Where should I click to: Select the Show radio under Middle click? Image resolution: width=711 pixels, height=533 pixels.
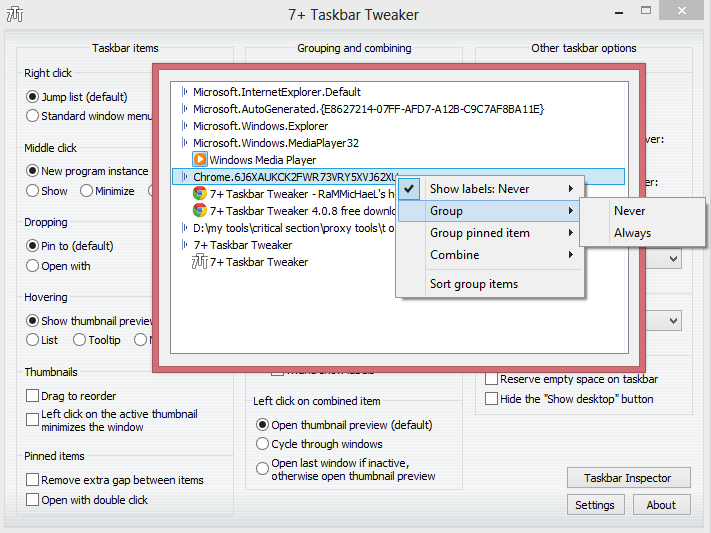tap(32, 191)
